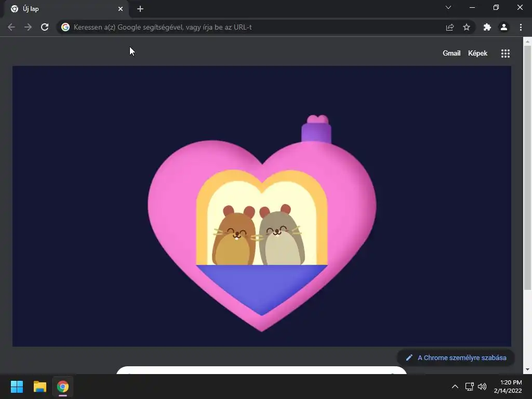This screenshot has height=399, width=532.
Task: Click the page vertical scrollbar
Action: (x=527, y=168)
